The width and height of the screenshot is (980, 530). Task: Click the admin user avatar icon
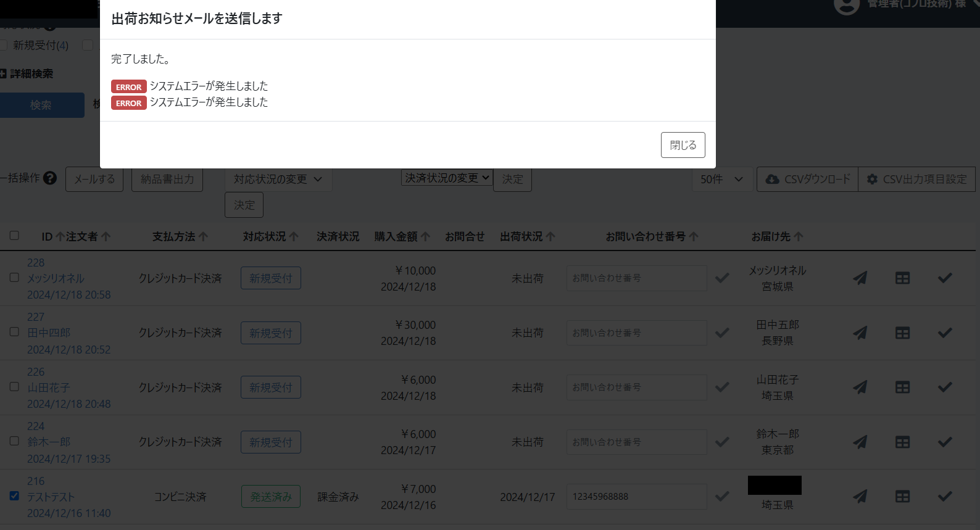click(847, 5)
